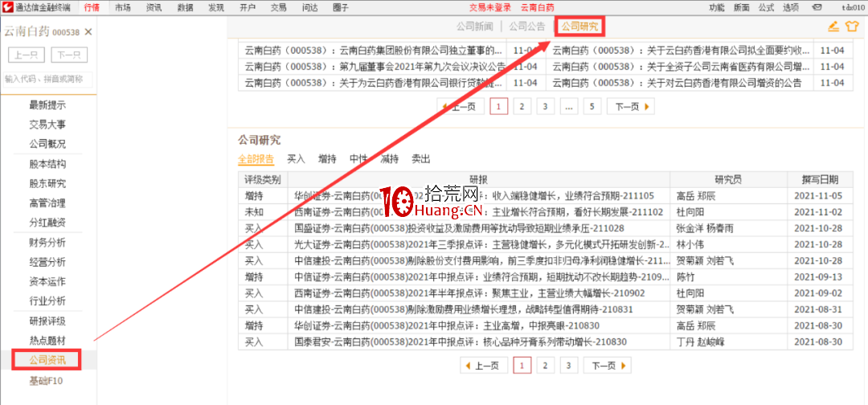Open the 圈子 menu
This screenshot has width=868, height=405.
341,7
